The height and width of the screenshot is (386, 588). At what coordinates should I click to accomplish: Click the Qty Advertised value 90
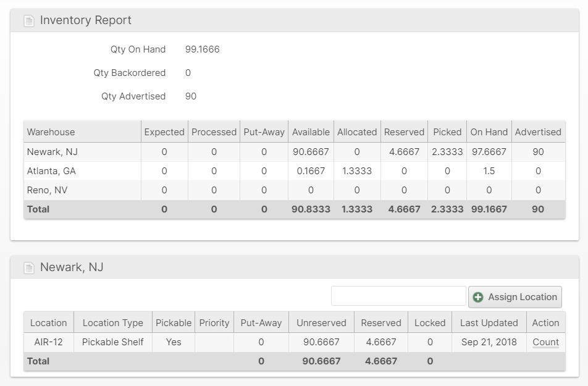pyautogui.click(x=190, y=96)
